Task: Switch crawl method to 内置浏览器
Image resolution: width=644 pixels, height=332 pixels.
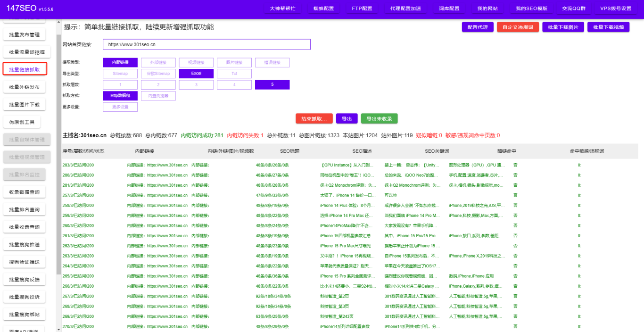Action: point(158,96)
